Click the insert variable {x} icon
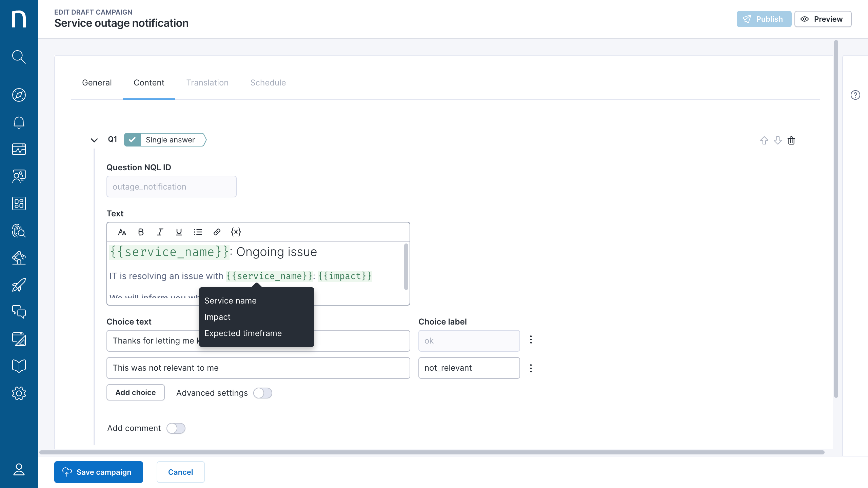 coord(236,232)
